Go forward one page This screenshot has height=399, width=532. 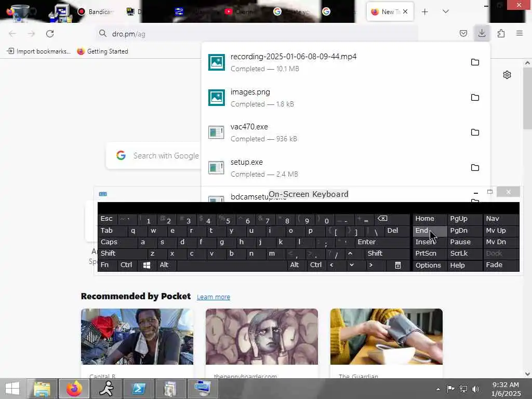[x=31, y=34]
